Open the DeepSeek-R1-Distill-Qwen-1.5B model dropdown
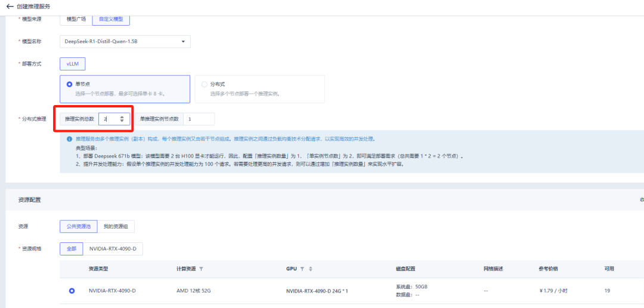 coord(125,41)
